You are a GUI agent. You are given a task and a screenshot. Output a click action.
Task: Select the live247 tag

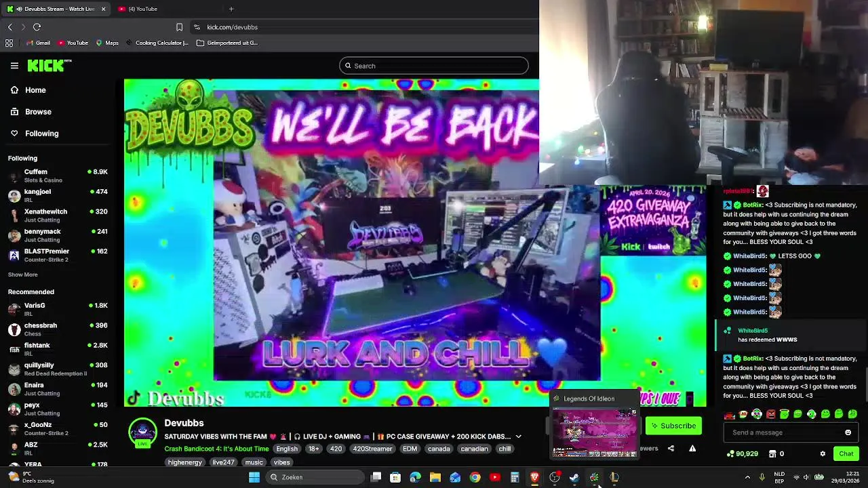[x=223, y=462]
